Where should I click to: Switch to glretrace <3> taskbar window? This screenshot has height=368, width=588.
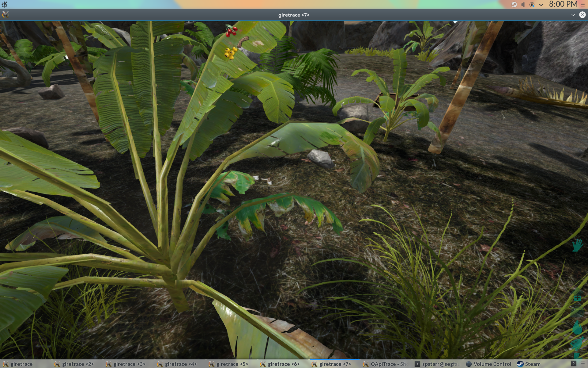coord(129,364)
